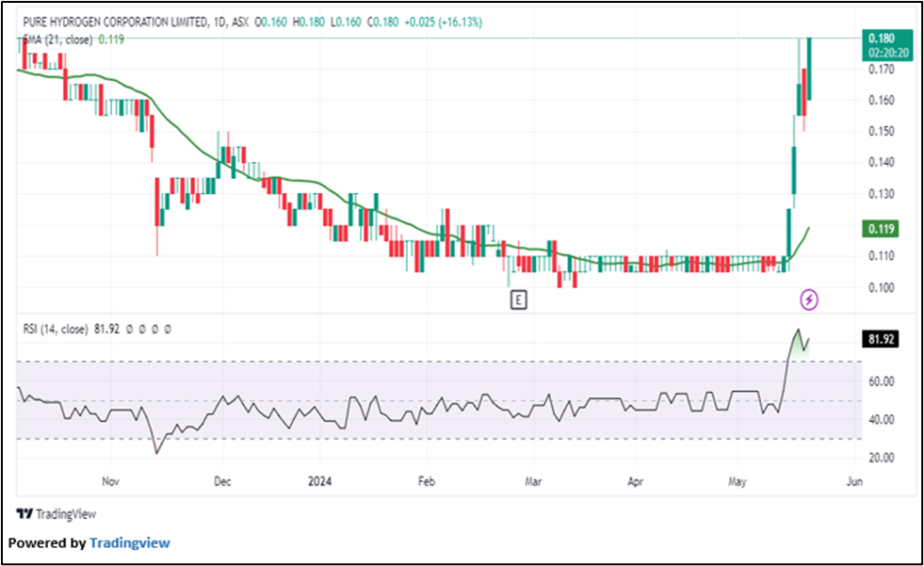
Task: Click the 60.00 RSI axis label
Action: [x=881, y=381]
